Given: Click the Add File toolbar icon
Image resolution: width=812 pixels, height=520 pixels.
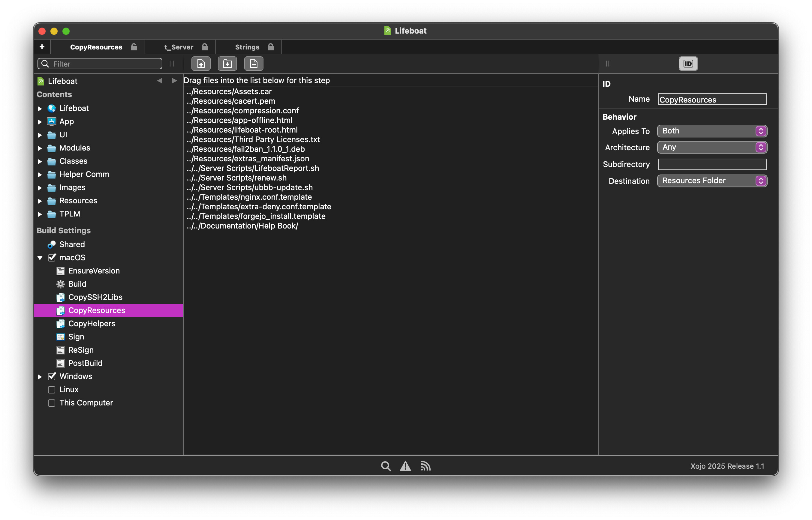Looking at the screenshot, I should pos(201,64).
